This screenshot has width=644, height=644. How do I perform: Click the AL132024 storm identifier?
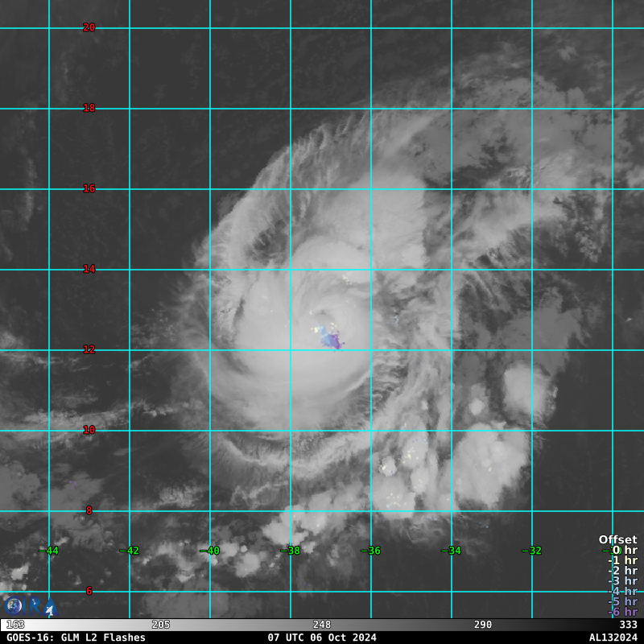613,638
